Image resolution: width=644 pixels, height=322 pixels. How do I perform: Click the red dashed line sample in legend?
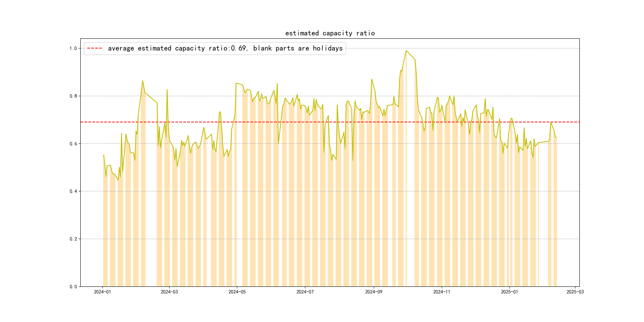94,48
